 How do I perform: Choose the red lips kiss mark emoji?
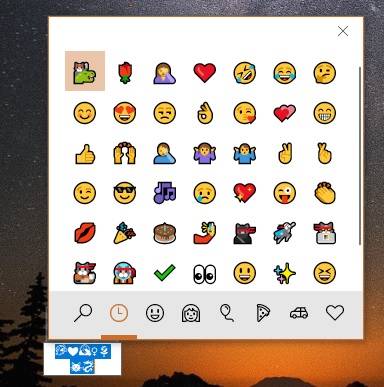click(85, 233)
